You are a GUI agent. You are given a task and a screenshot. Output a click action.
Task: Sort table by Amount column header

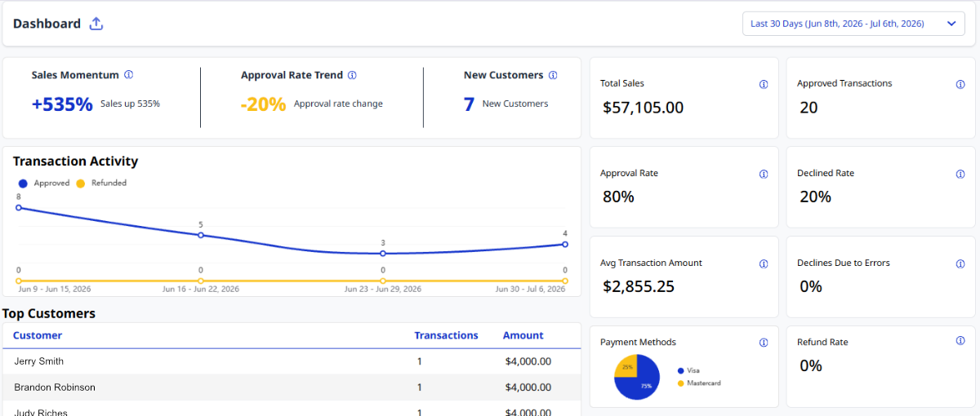(523, 335)
